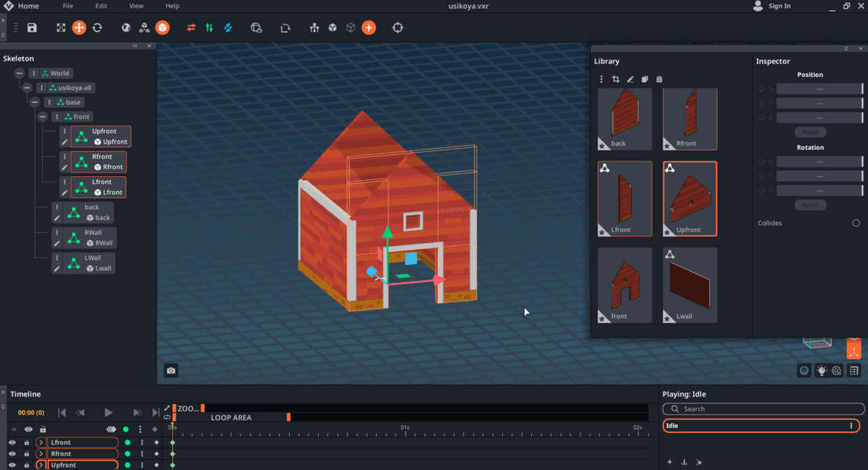
Task: Click the trash delete icon in Library
Action: [660, 79]
